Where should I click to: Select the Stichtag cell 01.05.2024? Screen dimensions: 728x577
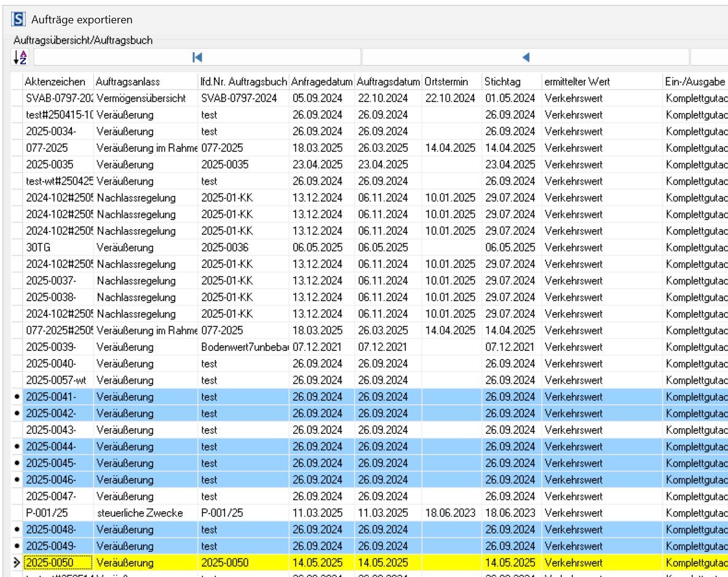click(x=512, y=98)
